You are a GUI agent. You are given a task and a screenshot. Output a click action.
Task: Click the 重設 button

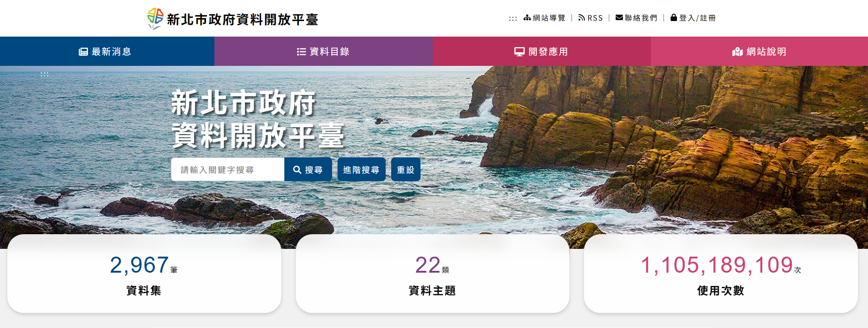pyautogui.click(x=406, y=170)
